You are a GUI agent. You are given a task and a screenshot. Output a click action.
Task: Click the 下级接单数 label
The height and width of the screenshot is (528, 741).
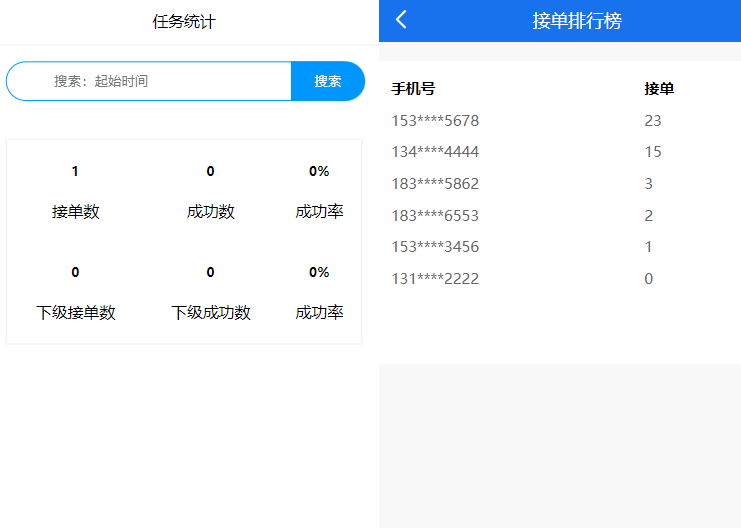click(76, 312)
